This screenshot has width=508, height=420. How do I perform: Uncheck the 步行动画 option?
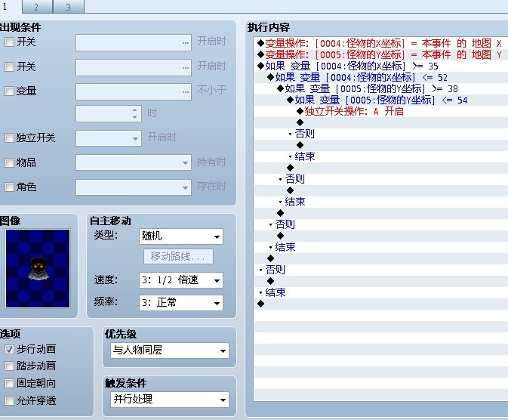[x=9, y=349]
